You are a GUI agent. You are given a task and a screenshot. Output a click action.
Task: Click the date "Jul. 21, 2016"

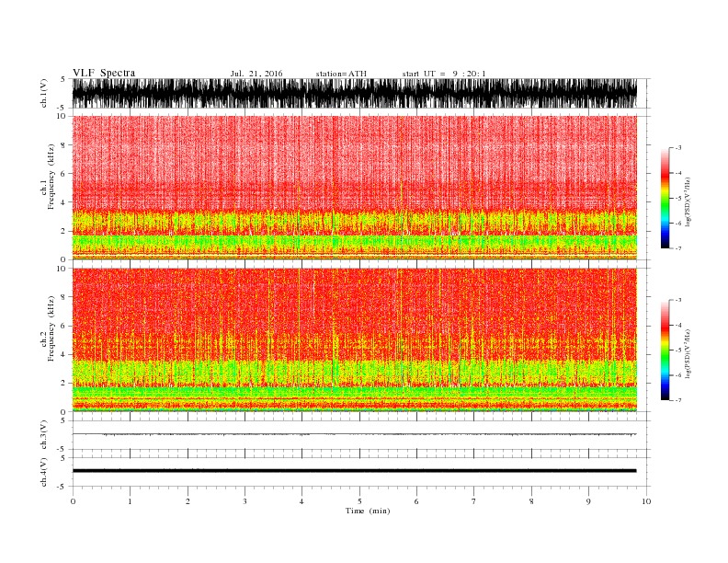point(256,74)
